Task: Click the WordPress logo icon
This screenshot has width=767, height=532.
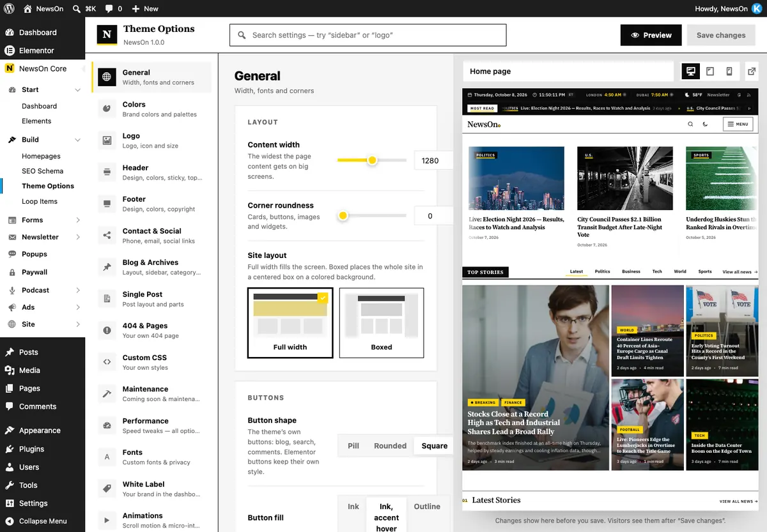Action: (9, 9)
